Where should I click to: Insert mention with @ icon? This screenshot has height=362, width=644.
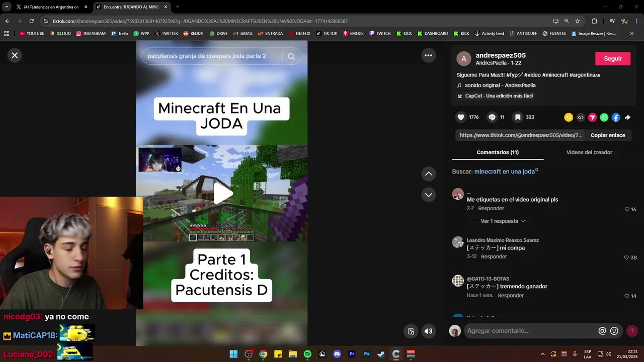(x=602, y=331)
